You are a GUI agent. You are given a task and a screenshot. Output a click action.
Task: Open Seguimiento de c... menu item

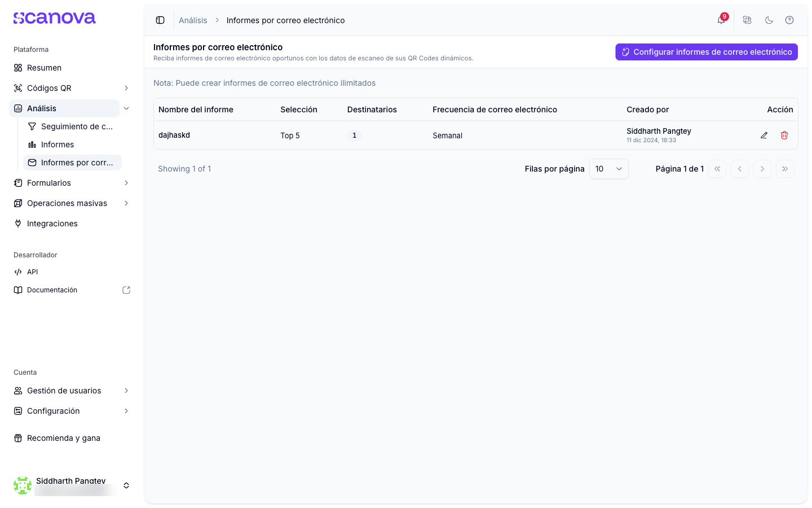point(72,126)
